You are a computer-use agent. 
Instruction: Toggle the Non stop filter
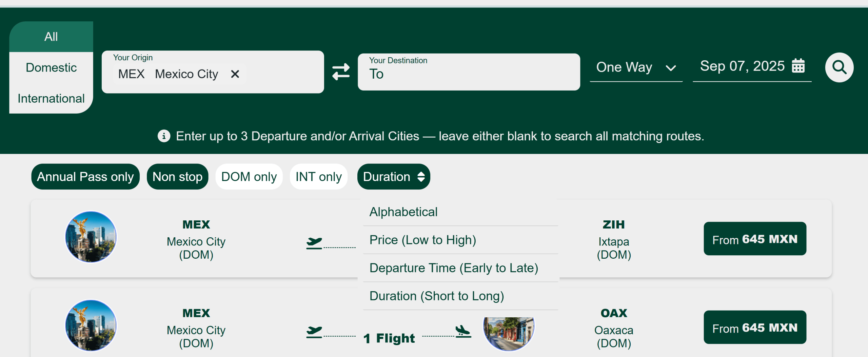coord(177,177)
